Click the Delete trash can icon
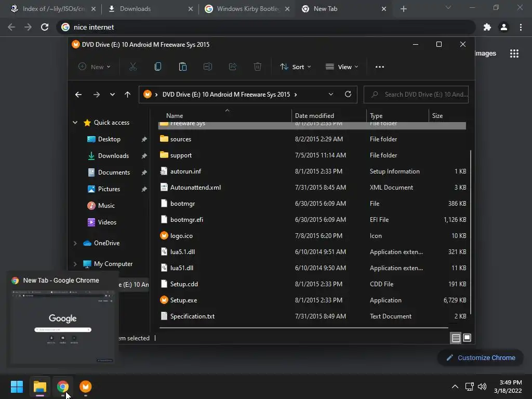 click(258, 67)
